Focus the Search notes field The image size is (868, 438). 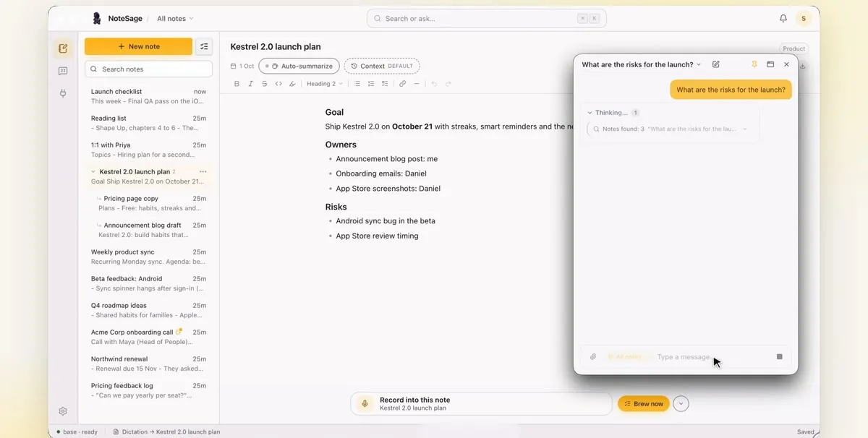[148, 69]
